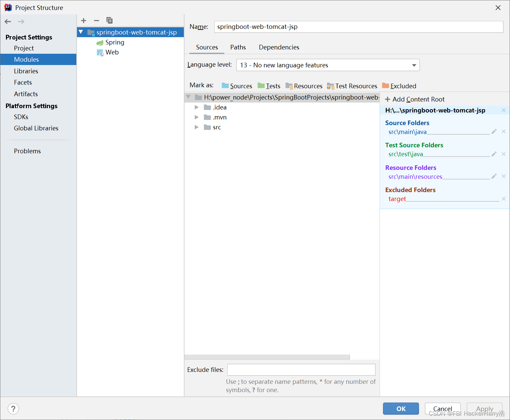Unmark src\main\resources resource folder
The width and height of the screenshot is (510, 420).
click(x=504, y=176)
